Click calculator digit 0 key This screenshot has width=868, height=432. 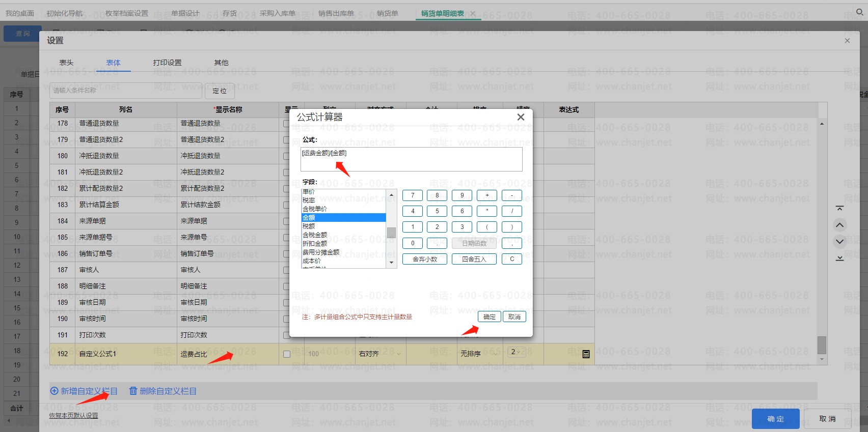click(x=413, y=243)
